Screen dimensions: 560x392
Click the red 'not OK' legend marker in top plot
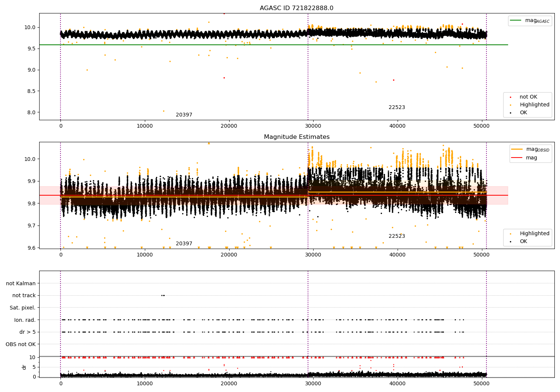[x=511, y=97]
